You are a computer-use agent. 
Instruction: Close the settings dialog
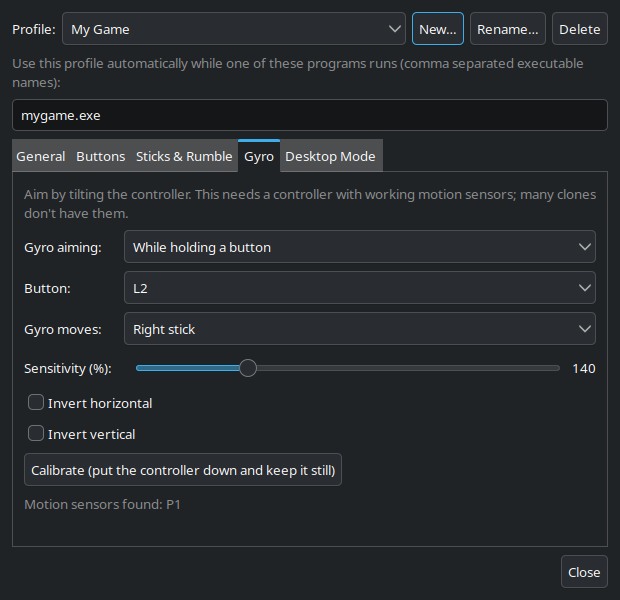pyautogui.click(x=584, y=572)
